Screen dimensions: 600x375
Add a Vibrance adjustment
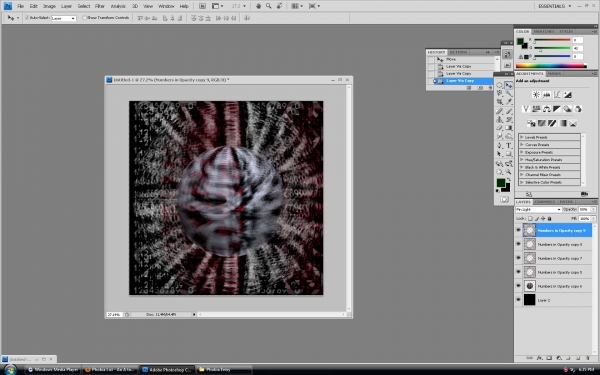click(526, 109)
